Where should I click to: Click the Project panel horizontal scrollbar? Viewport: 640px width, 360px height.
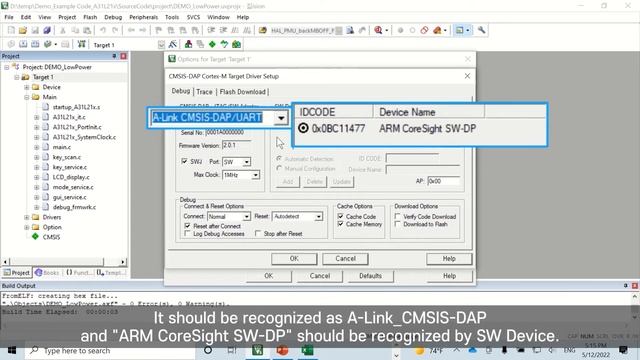coord(64,262)
